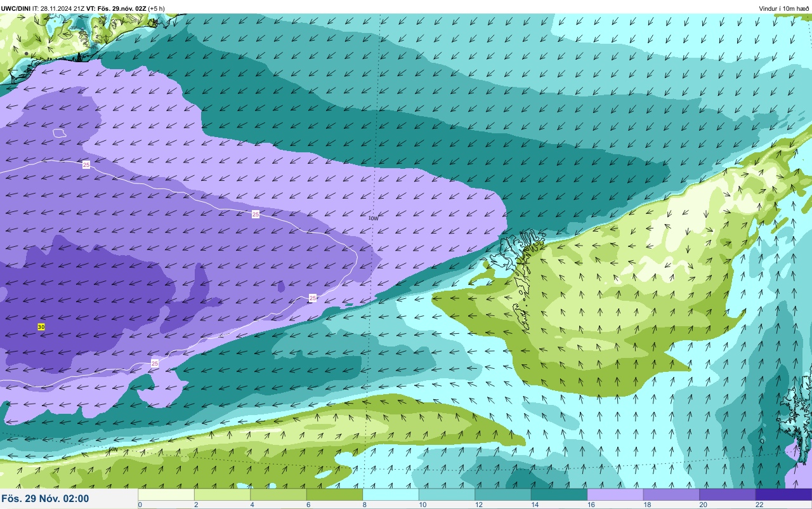The width and height of the screenshot is (812, 509).
Task: Select the olive green 6–8 legend swatch
Action: click(334, 494)
